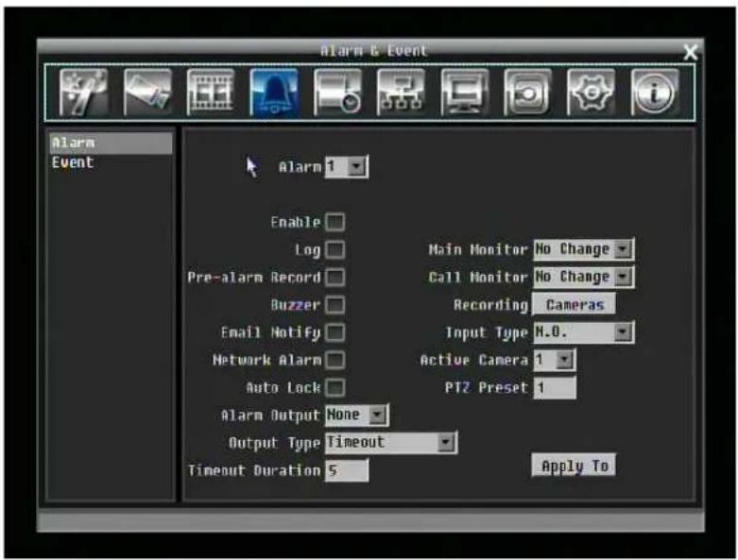Viewport: 738px width, 560px height.
Task: Select Alarm in the left menu
Action: pyautogui.click(x=112, y=143)
